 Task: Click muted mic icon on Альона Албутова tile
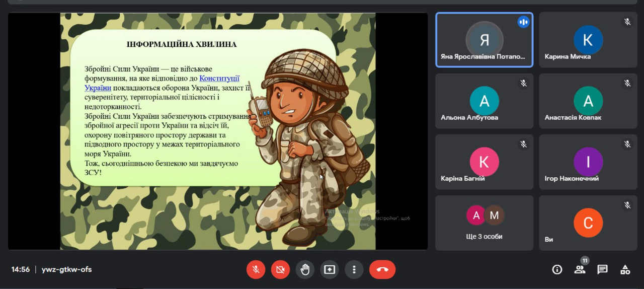[x=523, y=83]
